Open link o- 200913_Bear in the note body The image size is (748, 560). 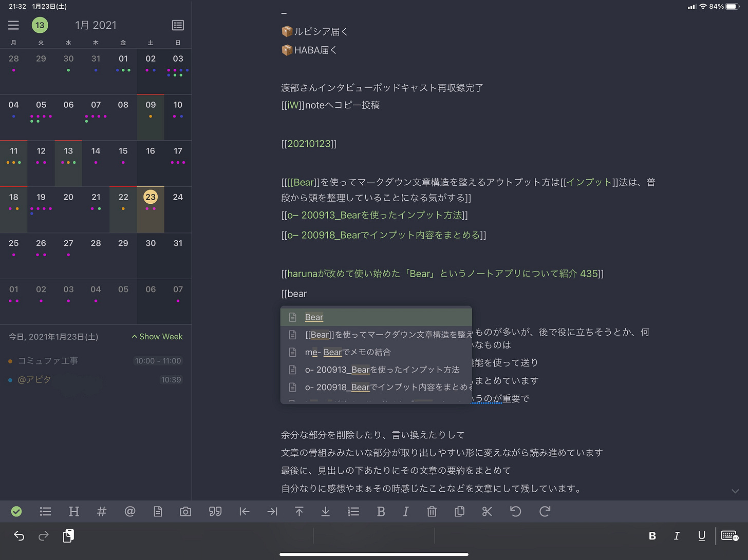(375, 215)
